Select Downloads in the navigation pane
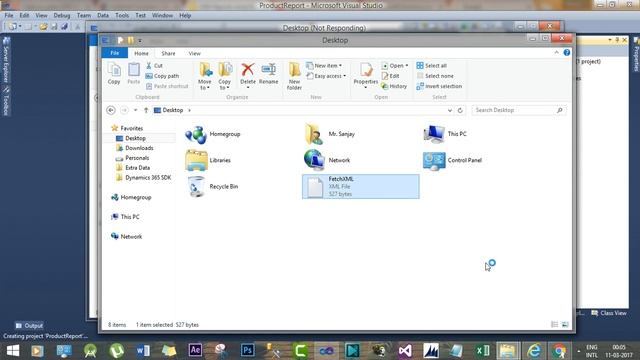 click(139, 148)
